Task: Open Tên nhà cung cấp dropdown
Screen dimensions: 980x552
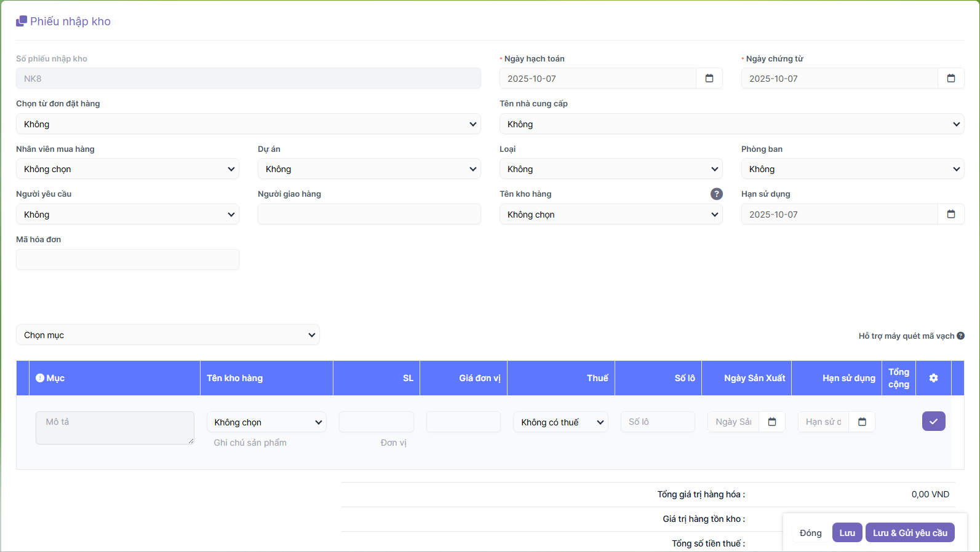Action: (x=731, y=124)
